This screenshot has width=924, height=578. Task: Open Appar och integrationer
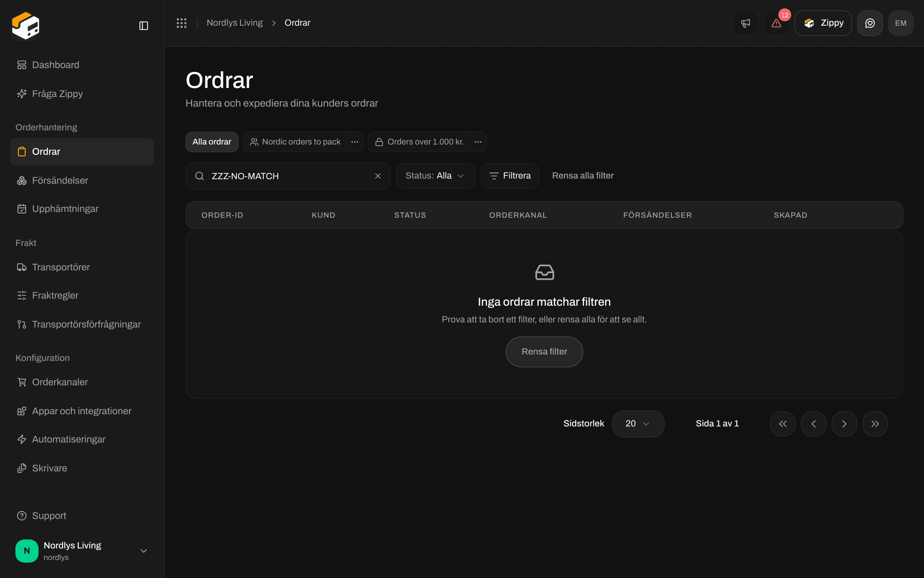coord(82,411)
